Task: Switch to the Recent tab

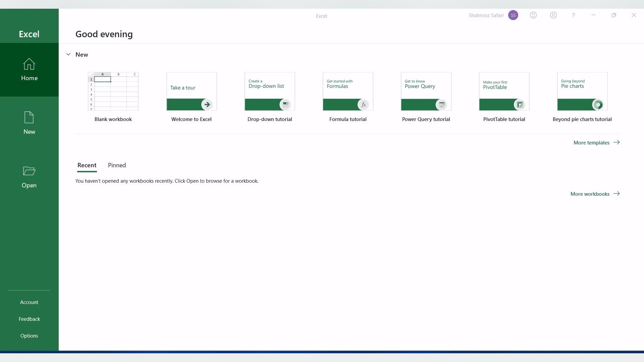Action: pyautogui.click(x=87, y=165)
